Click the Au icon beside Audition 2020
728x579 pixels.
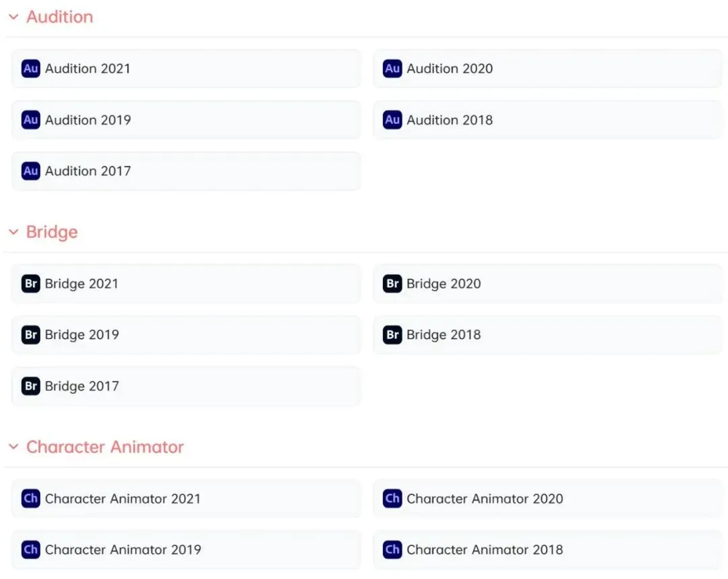pyautogui.click(x=392, y=69)
